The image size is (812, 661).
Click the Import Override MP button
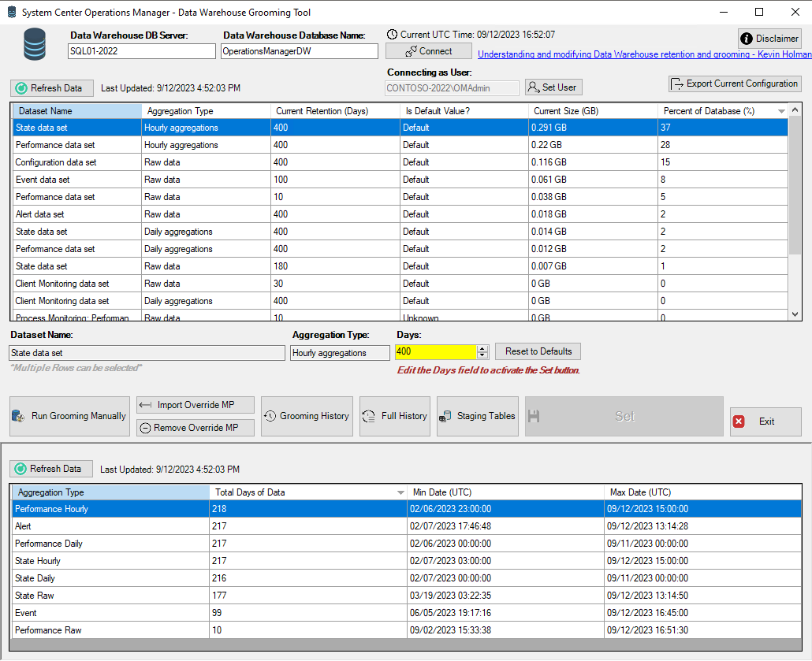[196, 405]
